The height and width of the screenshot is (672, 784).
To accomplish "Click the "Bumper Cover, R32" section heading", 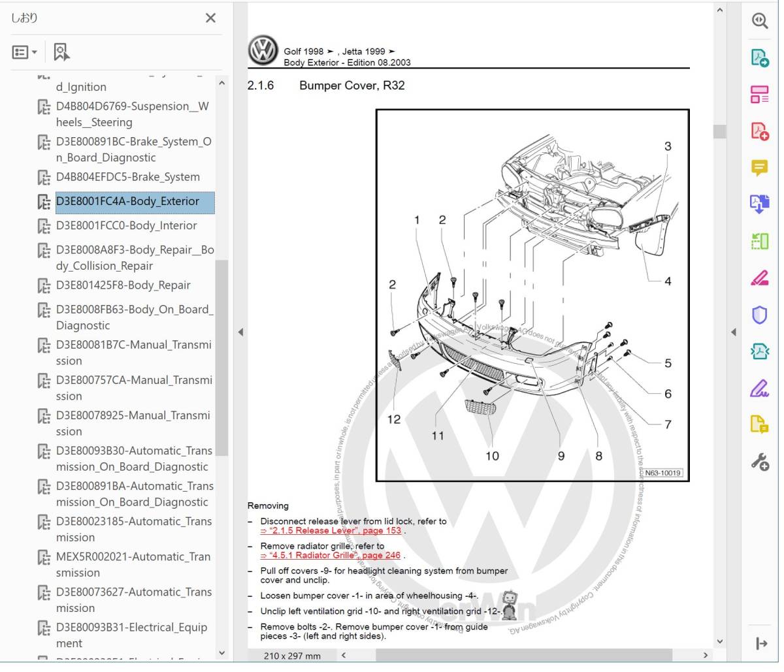I will coord(351,86).
